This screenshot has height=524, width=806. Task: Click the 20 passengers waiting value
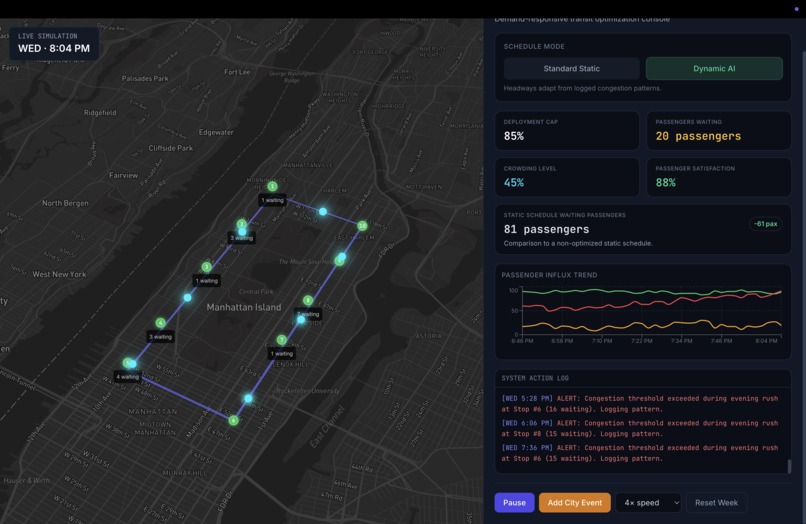tap(698, 136)
